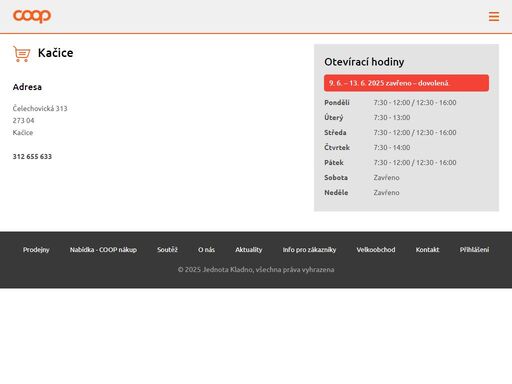Open Aktuality in the footer
Image resolution: width=512 pixels, height=384 pixels.
tap(249, 250)
